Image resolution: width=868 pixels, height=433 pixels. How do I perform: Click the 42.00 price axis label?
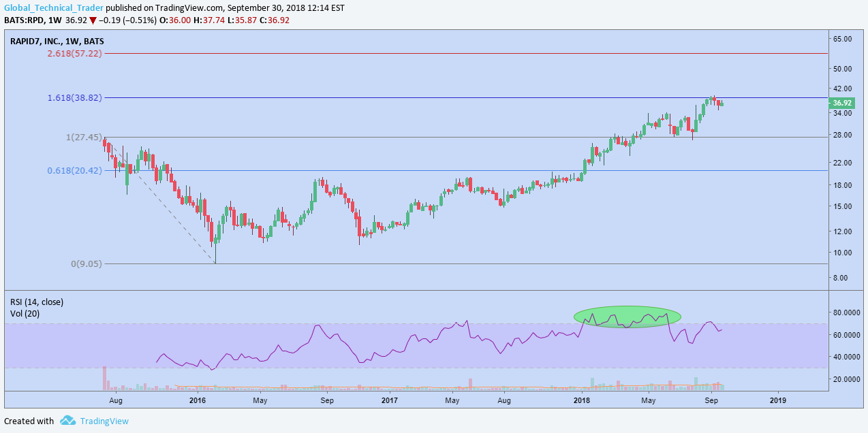coord(843,89)
